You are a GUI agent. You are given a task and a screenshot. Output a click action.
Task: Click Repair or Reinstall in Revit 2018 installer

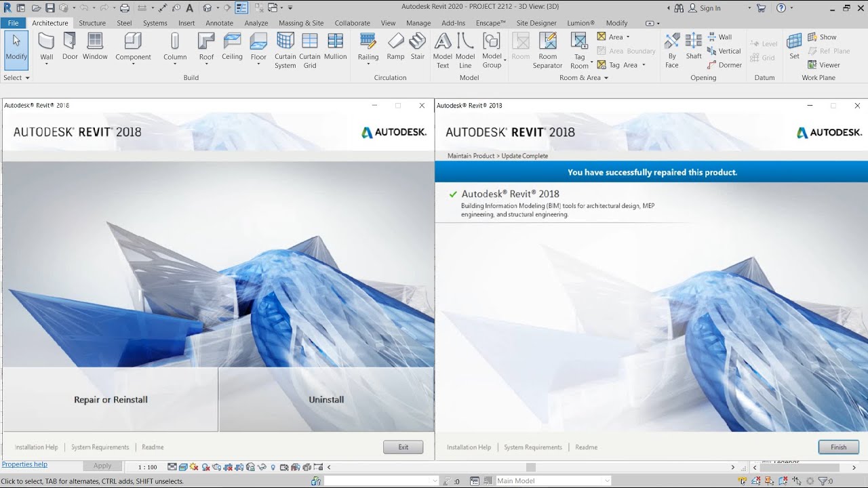click(x=111, y=400)
